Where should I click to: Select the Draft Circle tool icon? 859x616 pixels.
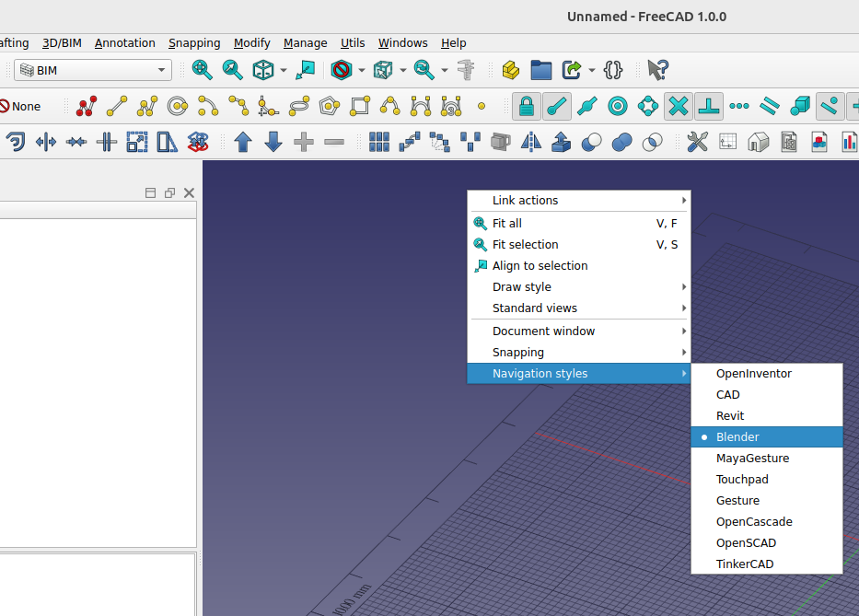[178, 107]
